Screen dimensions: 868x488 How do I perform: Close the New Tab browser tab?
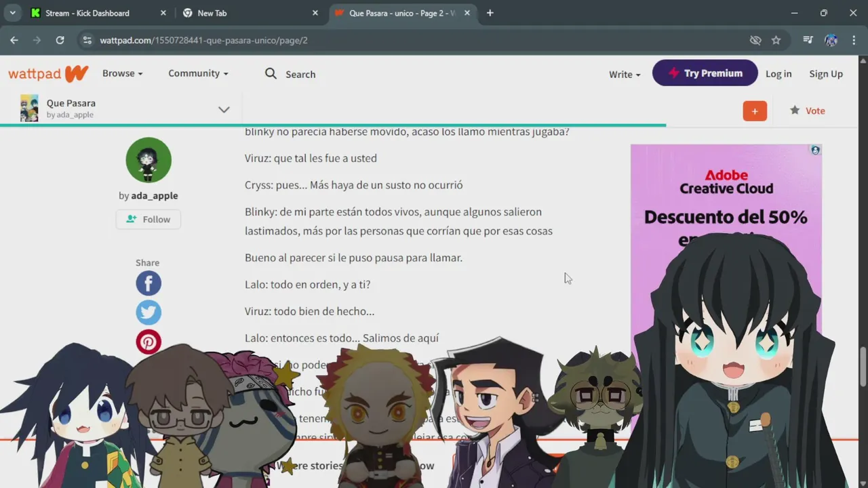point(315,13)
